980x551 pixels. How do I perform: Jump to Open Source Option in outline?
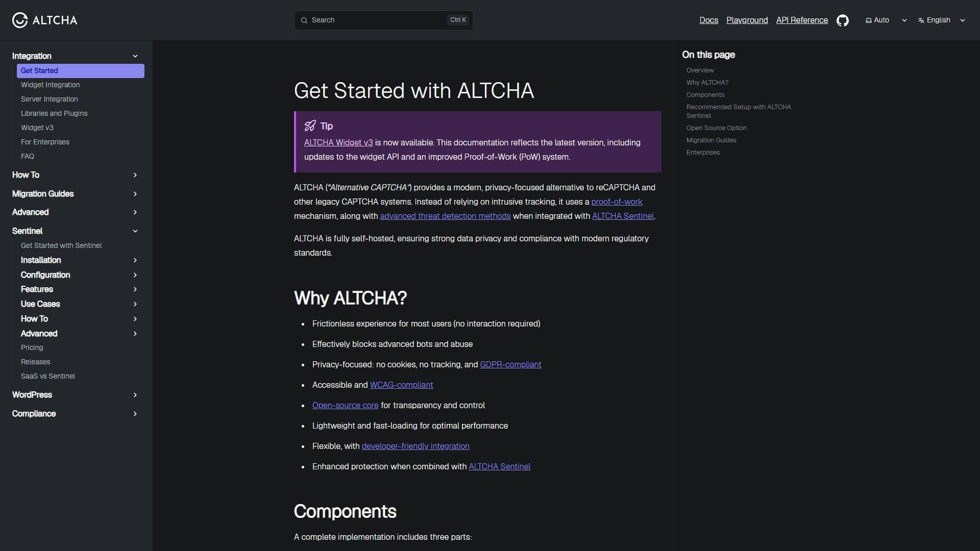(716, 128)
